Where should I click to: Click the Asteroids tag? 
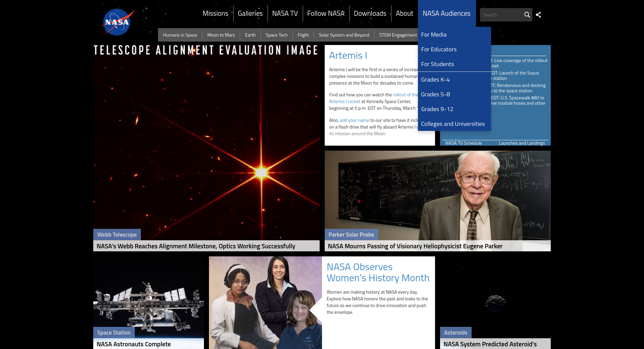tap(455, 333)
